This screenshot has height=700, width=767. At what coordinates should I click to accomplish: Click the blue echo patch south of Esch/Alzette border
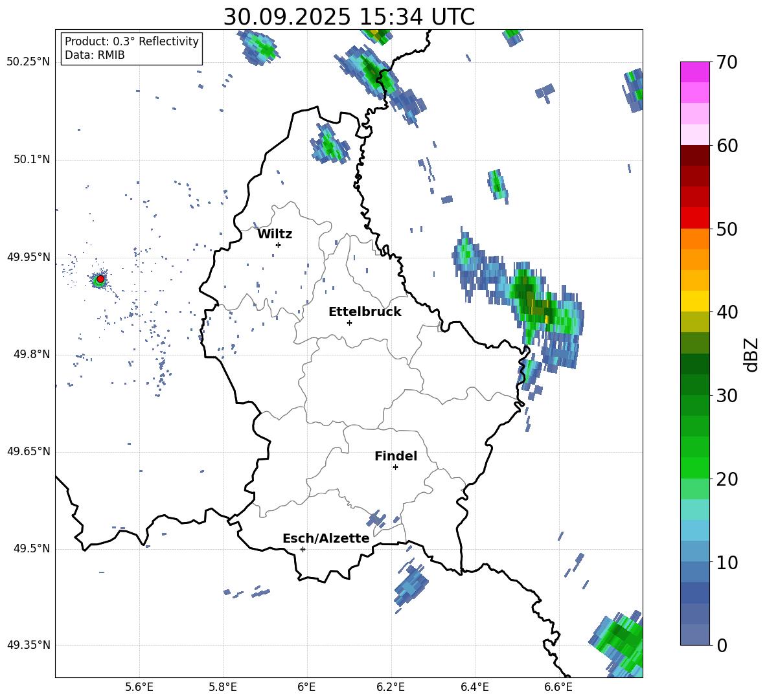point(411,584)
